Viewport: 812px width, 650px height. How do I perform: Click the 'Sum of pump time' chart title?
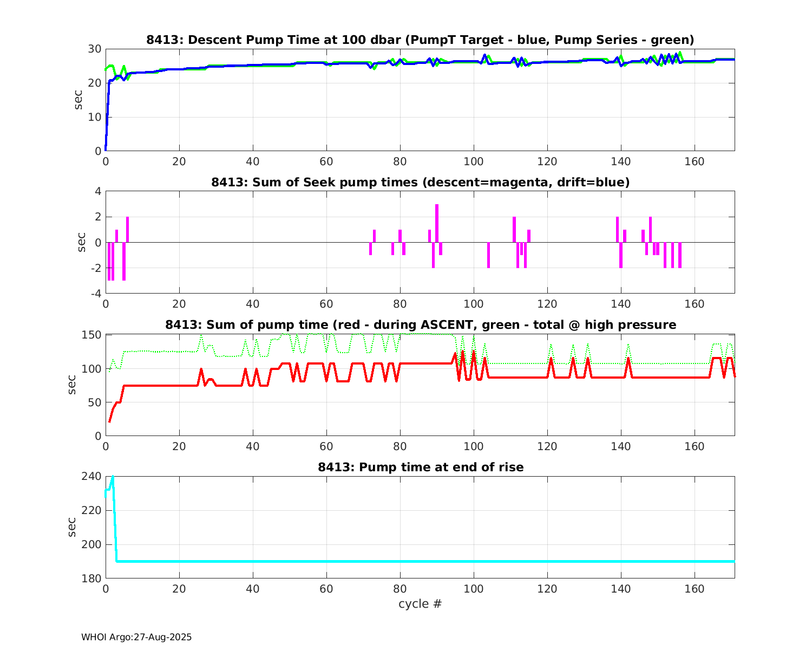point(420,324)
